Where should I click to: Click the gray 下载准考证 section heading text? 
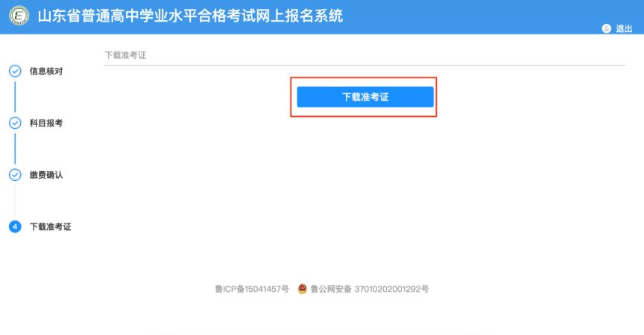point(125,55)
